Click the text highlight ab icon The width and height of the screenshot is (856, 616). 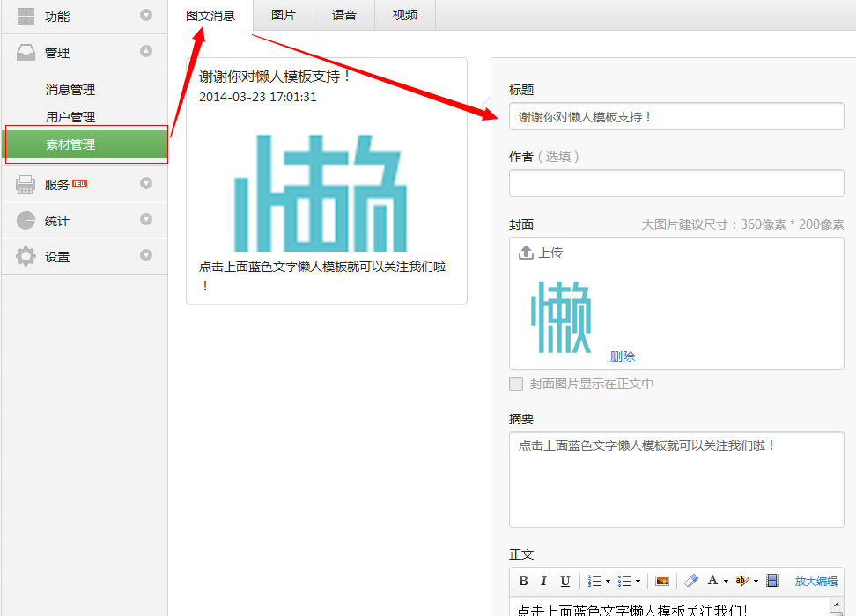point(742,581)
